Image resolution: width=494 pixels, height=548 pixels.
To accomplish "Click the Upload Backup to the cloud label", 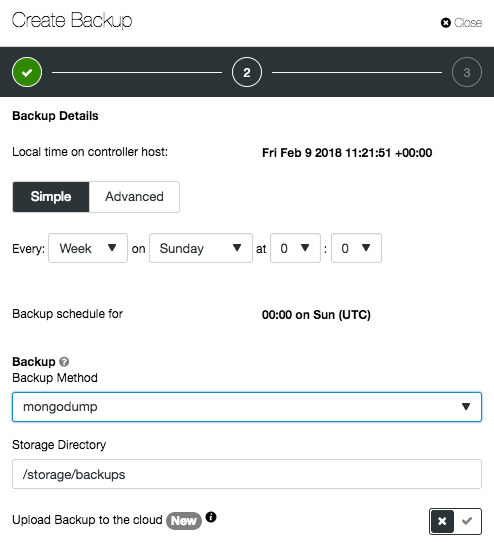I will tap(87, 520).
